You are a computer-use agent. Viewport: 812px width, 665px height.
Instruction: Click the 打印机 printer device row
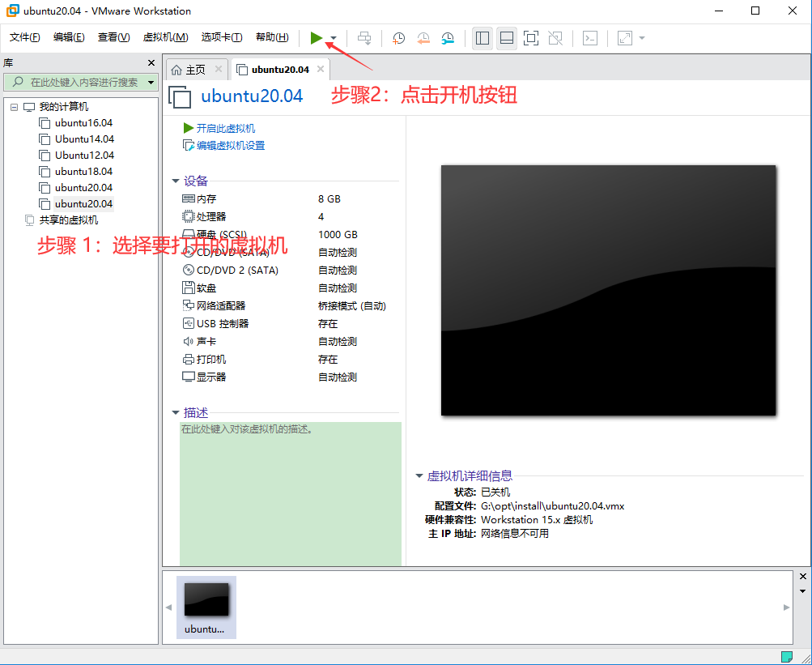290,359
